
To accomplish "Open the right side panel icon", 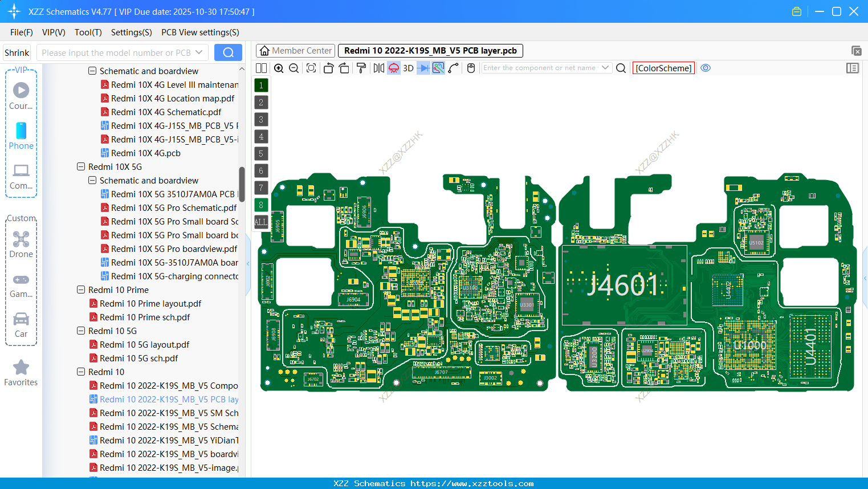I will 853,68.
